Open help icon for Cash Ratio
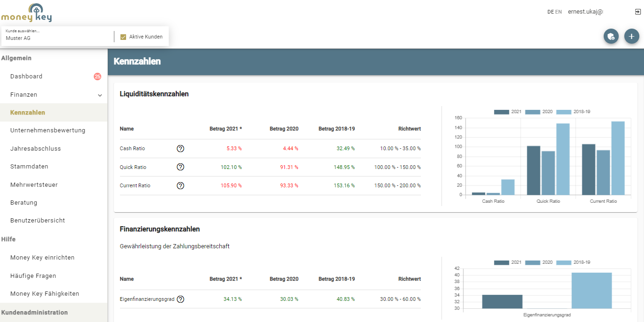Screen dimensions: 644x322 coord(180,149)
